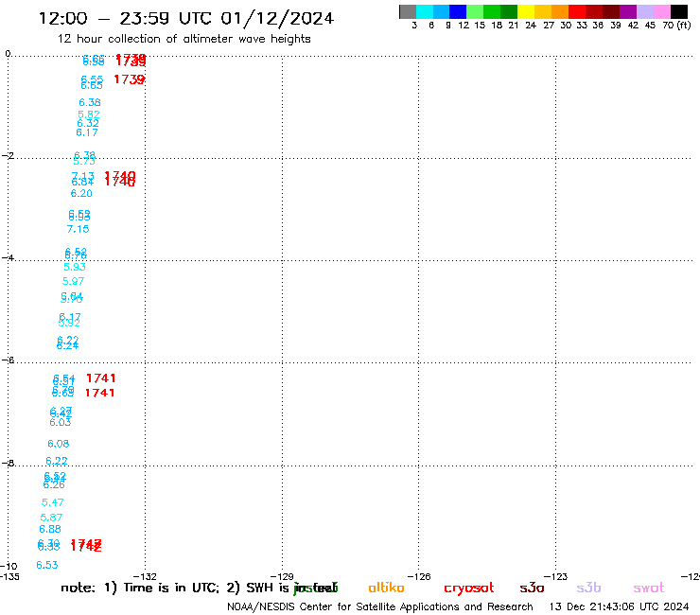This screenshot has width=700, height=615.
Task: Click the gray 3 ft legend swatch
Action: [x=408, y=11]
